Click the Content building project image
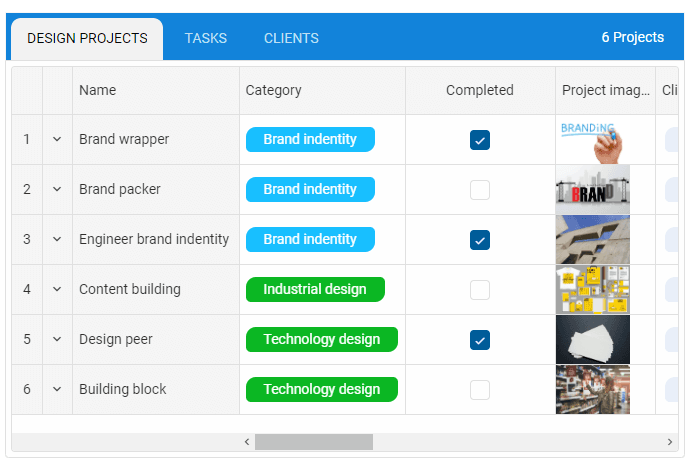The width and height of the screenshot is (692, 469). click(592, 290)
